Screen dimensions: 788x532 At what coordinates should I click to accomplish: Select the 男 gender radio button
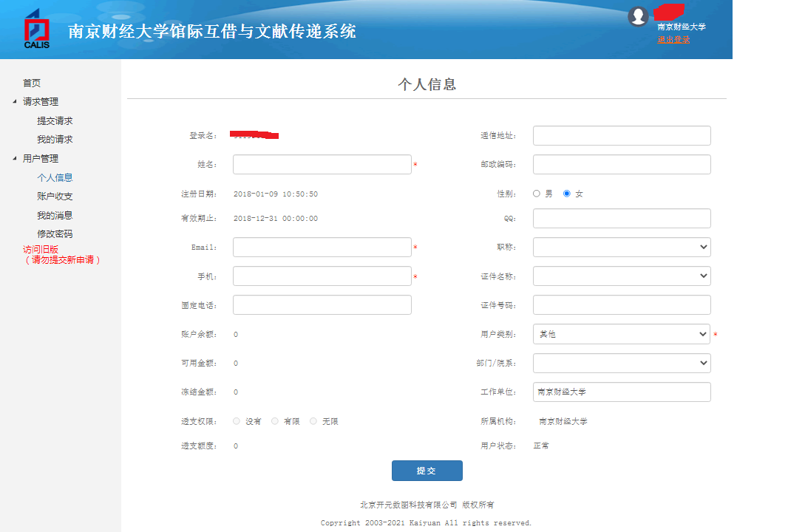[536, 194]
